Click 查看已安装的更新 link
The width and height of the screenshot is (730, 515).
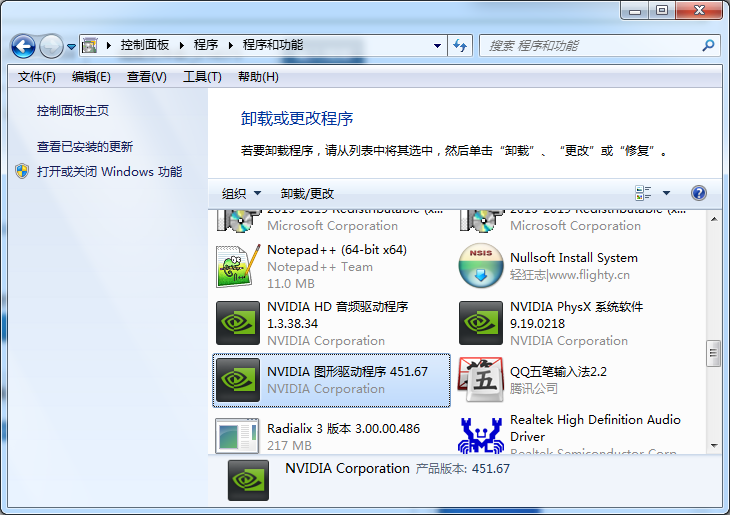[x=85, y=146]
